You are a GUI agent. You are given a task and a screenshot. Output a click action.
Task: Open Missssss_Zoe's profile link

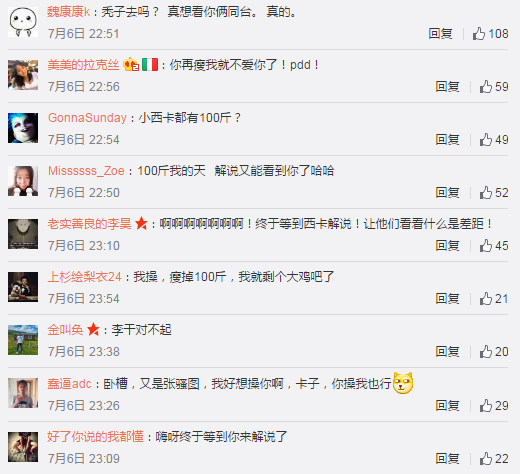click(x=86, y=171)
